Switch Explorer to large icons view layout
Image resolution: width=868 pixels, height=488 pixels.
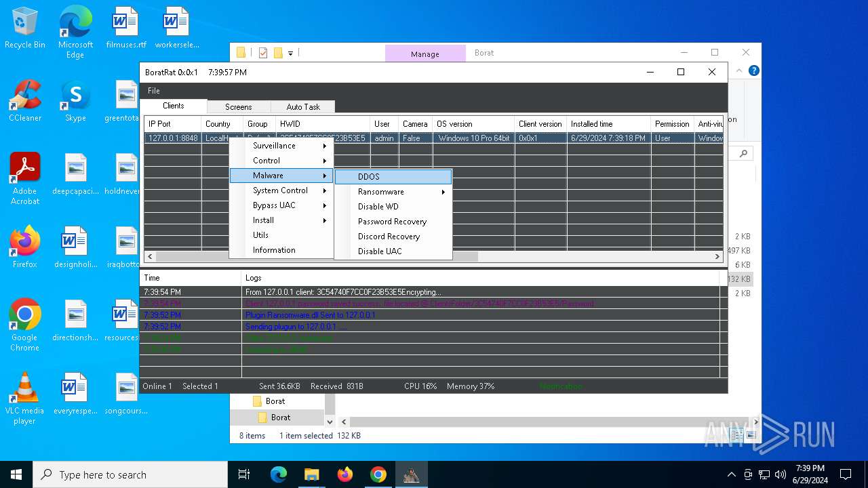click(751, 435)
